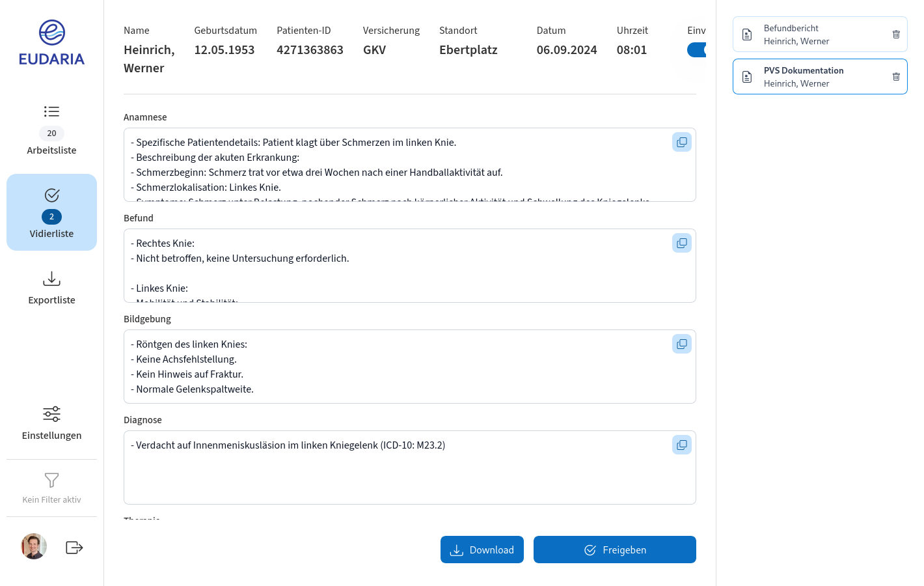Copy the Befund section content
The height and width of the screenshot is (586, 924).
click(x=681, y=243)
